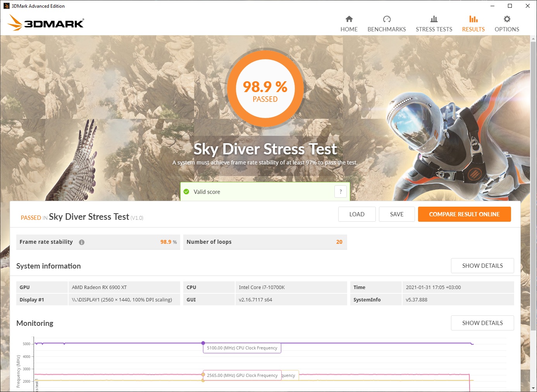
Task: Click the HOME menu label
Action: pyautogui.click(x=349, y=29)
